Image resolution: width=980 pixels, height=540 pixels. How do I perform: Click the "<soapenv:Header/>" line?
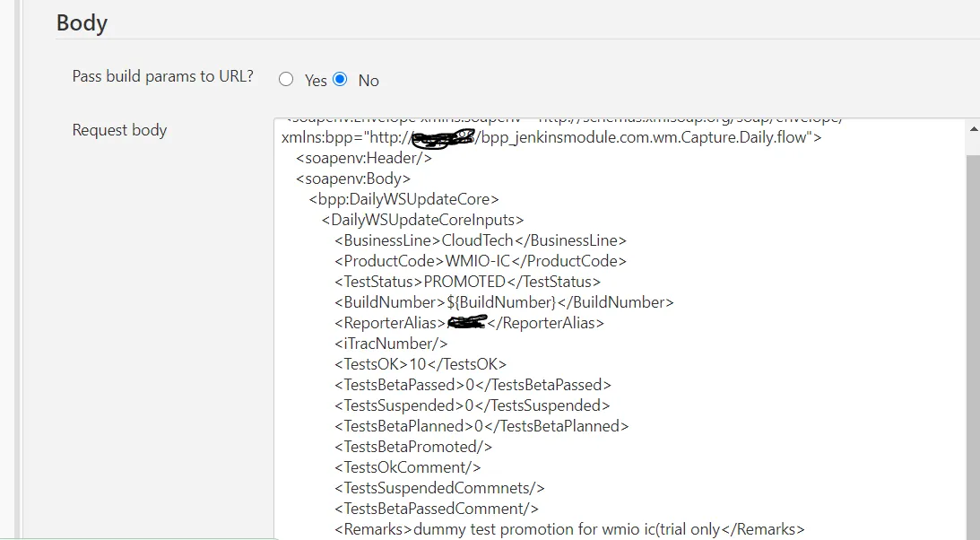coord(364,158)
